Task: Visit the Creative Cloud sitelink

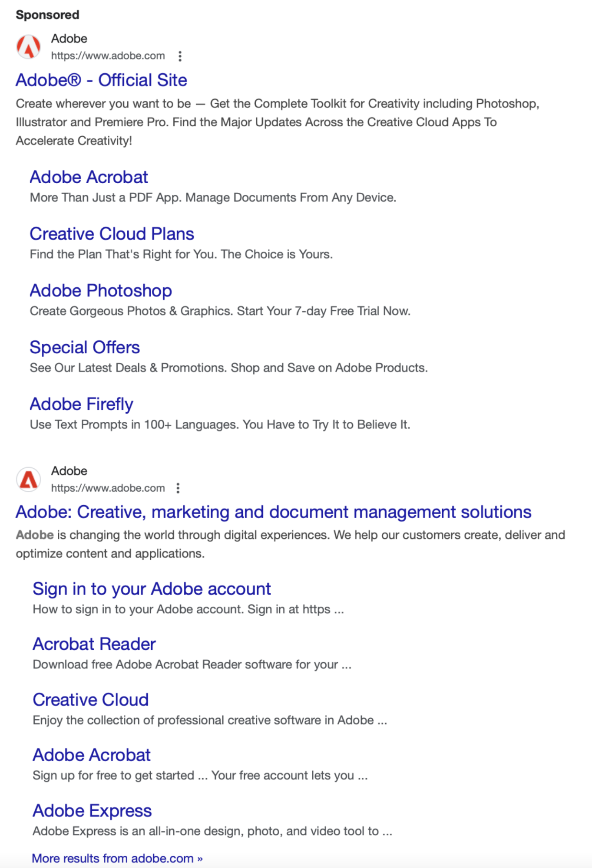Action: point(90,700)
